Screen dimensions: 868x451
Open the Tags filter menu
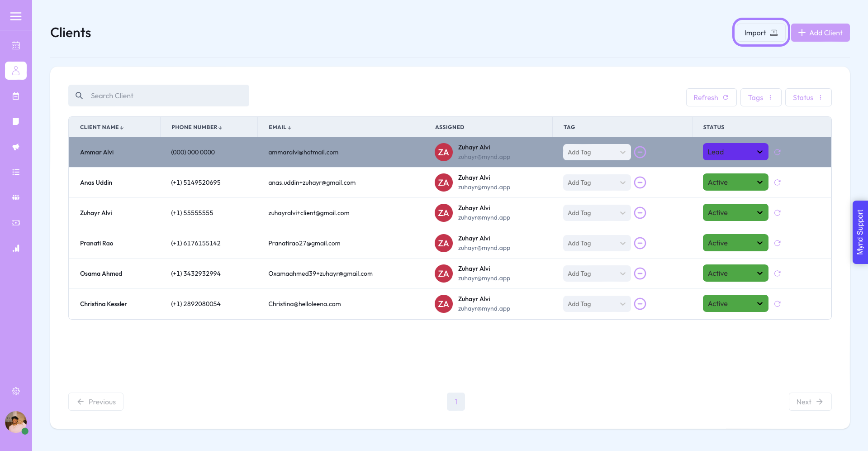pos(760,97)
